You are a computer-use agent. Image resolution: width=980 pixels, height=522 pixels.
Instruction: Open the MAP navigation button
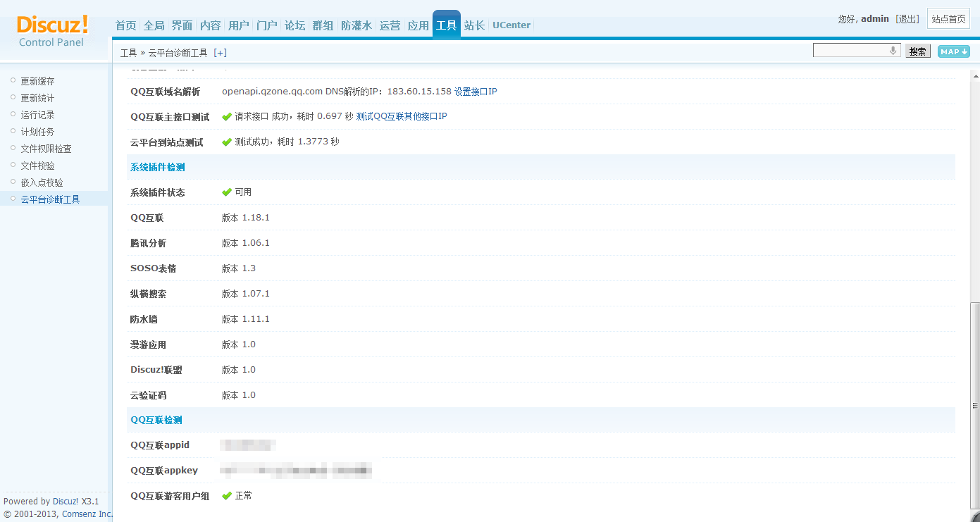[x=953, y=51]
